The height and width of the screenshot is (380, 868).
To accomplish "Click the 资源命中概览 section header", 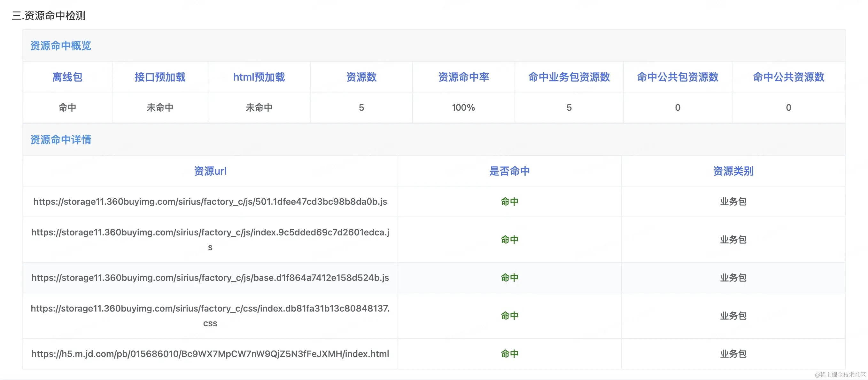I will pyautogui.click(x=61, y=45).
